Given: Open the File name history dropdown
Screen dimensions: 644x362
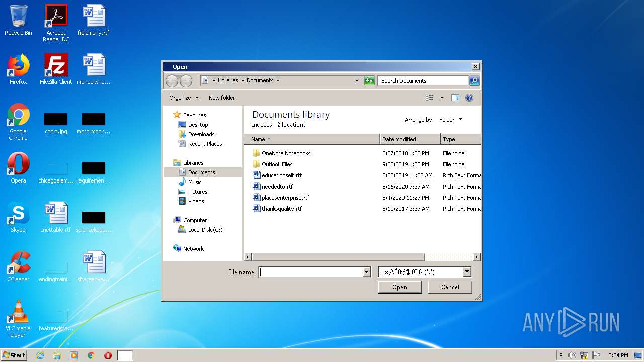Looking at the screenshot, I should 366,272.
